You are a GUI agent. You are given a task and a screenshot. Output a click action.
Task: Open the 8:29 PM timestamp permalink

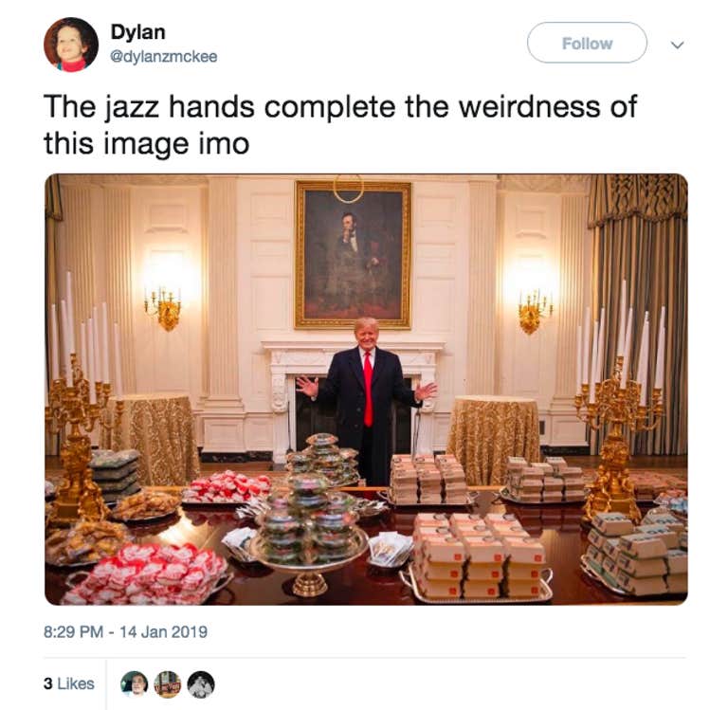pos(73,632)
